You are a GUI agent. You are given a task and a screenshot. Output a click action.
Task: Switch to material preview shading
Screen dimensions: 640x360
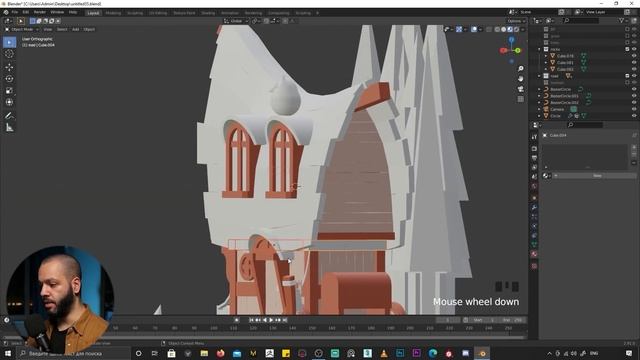(x=510, y=29)
